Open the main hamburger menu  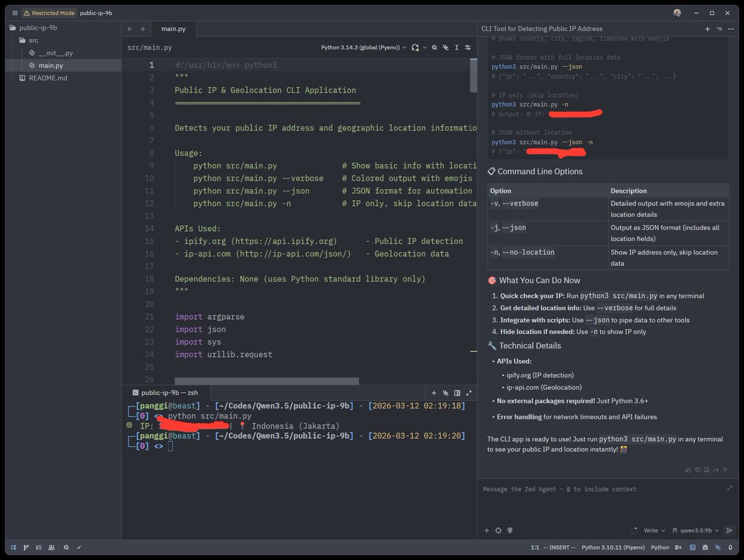tap(14, 13)
